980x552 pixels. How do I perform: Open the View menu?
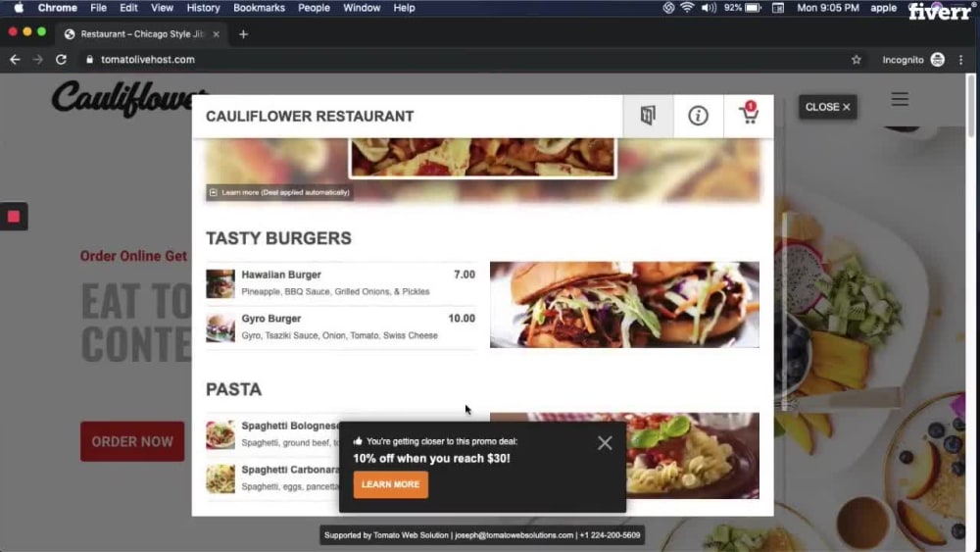click(162, 8)
